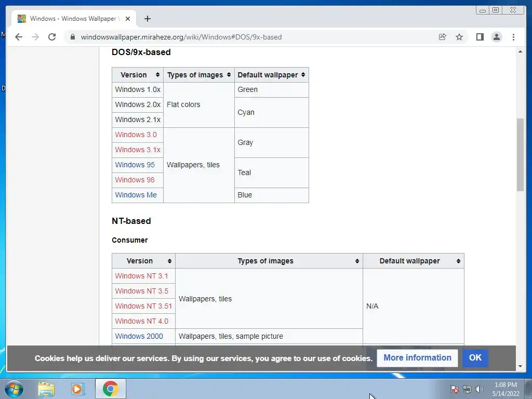This screenshot has width=532, height=399.
Task: Click the vertical scrollbar thumb
Action: coord(520,155)
